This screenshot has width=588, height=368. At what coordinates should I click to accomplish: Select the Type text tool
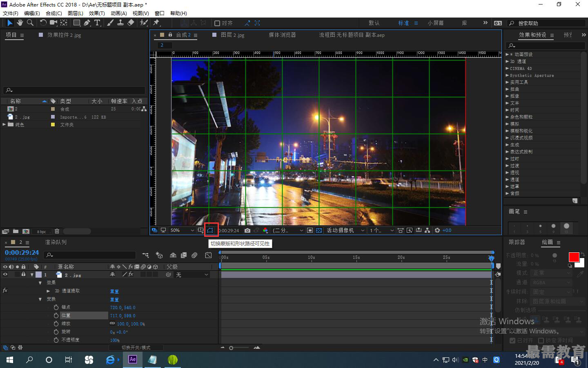point(97,23)
